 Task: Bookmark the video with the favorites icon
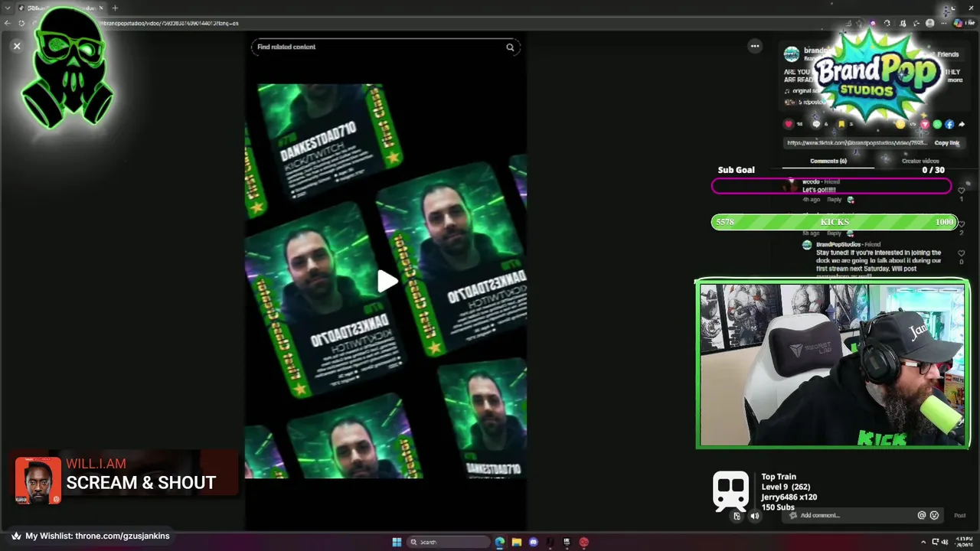coord(841,124)
